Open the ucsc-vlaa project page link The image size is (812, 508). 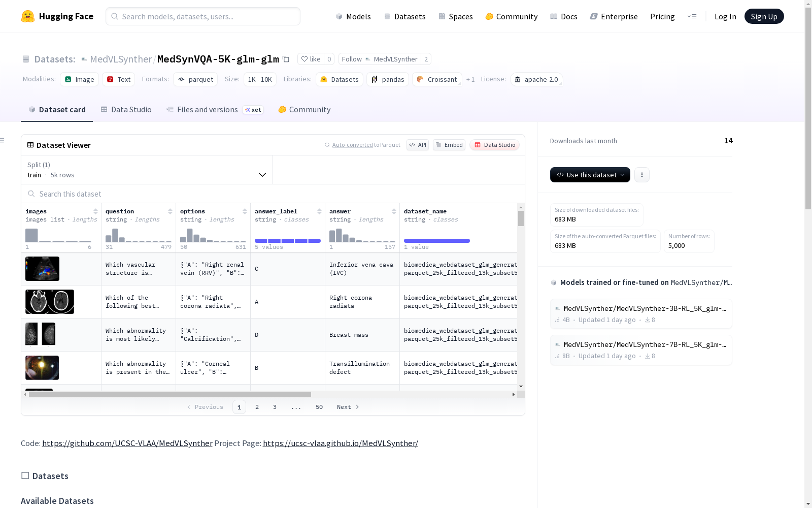[x=341, y=443]
